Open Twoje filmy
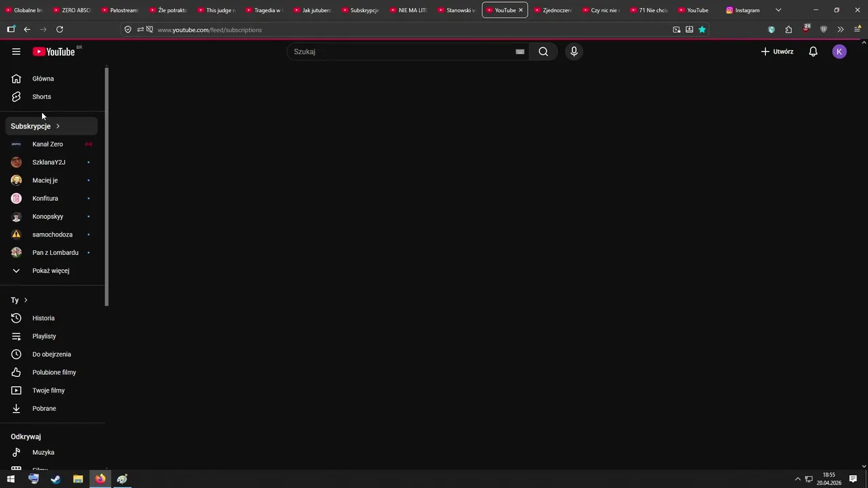The image size is (868, 488). point(52,390)
